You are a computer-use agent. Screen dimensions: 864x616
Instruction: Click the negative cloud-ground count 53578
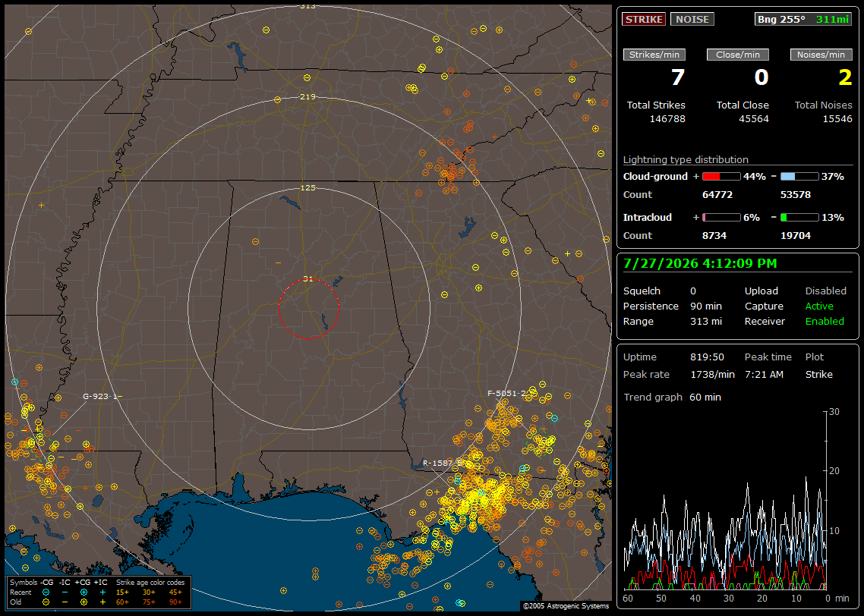[x=796, y=195]
